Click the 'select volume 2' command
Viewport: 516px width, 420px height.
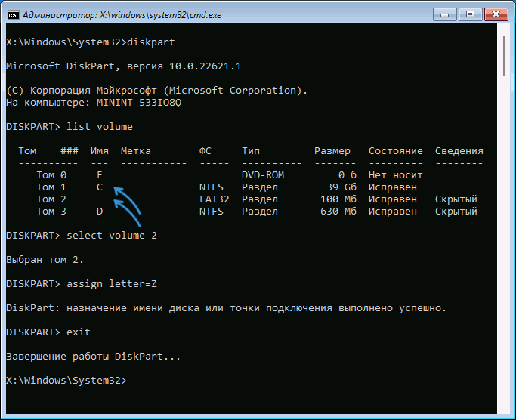pos(112,236)
